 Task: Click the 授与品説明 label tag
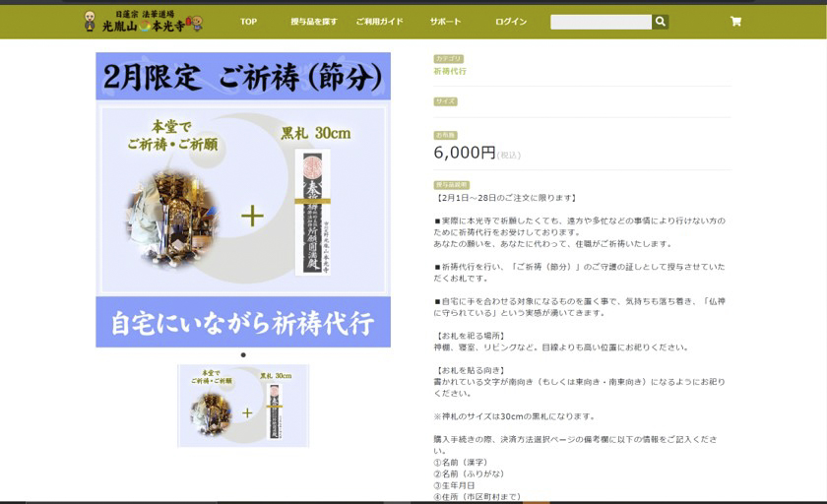coord(452,185)
